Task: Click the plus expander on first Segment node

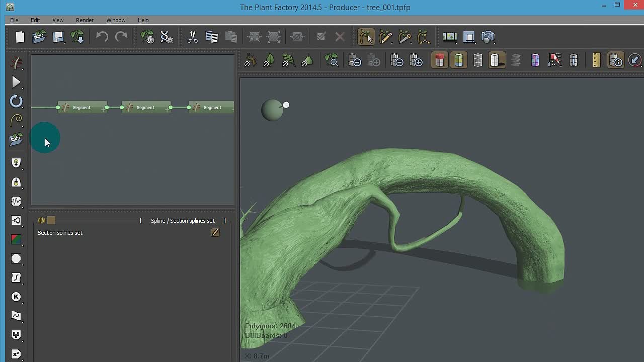Action: (x=104, y=110)
